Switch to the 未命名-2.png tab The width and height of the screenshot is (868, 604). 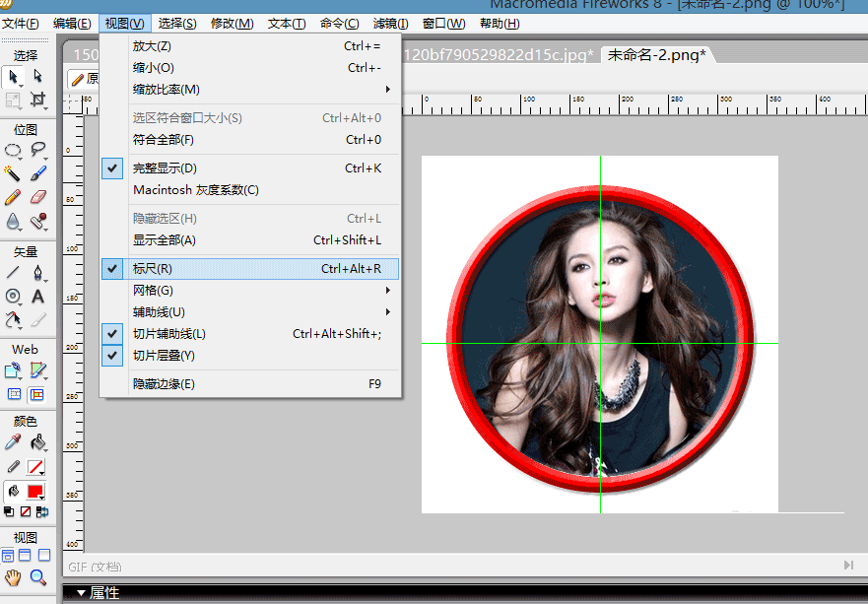[655, 55]
